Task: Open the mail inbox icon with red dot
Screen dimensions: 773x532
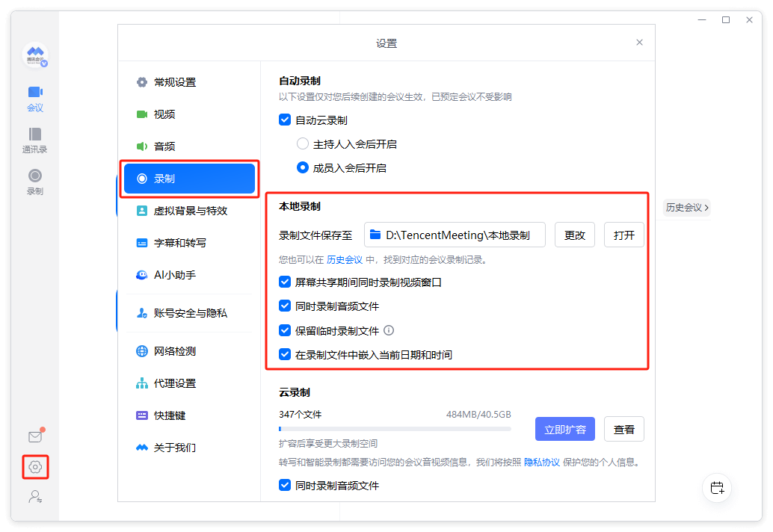Action: pyautogui.click(x=35, y=436)
